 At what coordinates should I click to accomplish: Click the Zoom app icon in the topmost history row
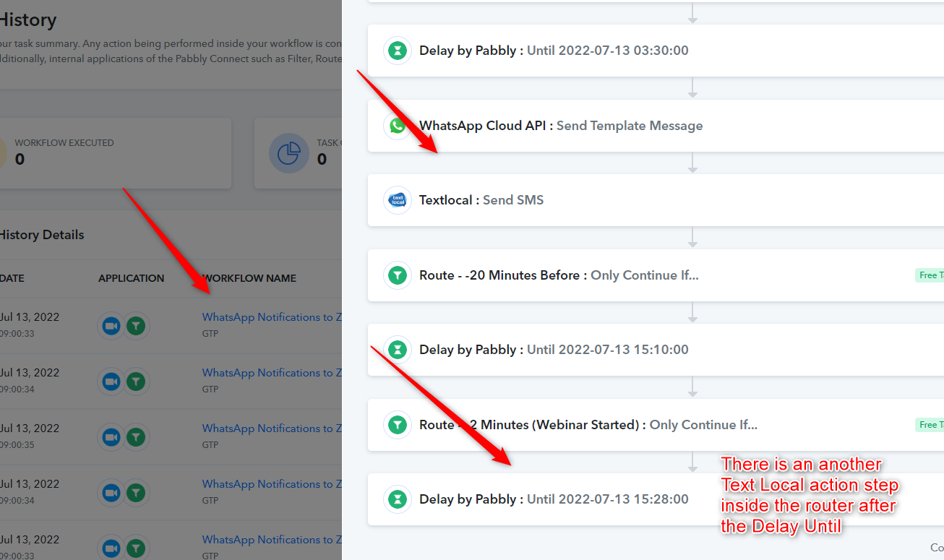coord(111,326)
